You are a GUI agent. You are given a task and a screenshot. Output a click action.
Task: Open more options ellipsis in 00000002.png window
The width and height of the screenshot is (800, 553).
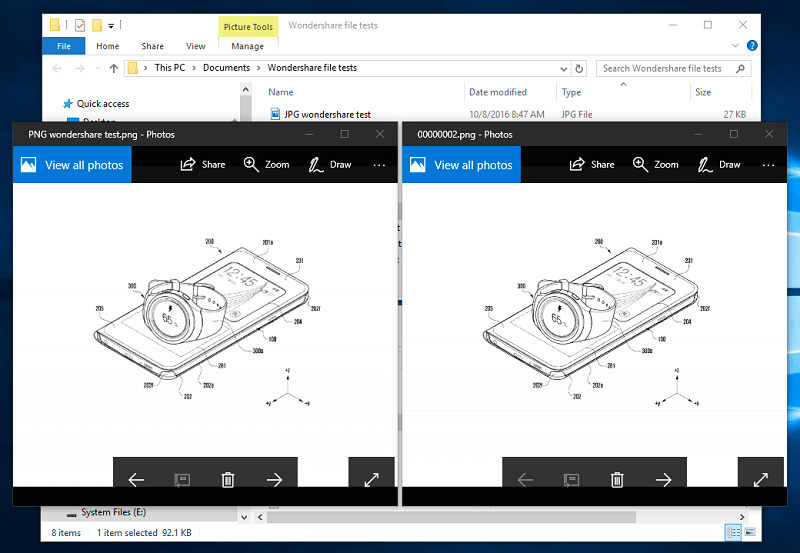click(768, 165)
